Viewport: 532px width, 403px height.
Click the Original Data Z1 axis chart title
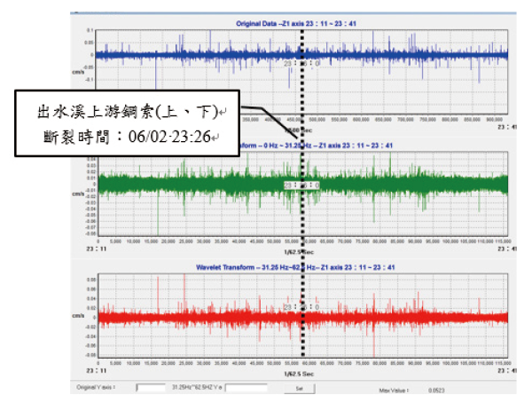click(302, 22)
